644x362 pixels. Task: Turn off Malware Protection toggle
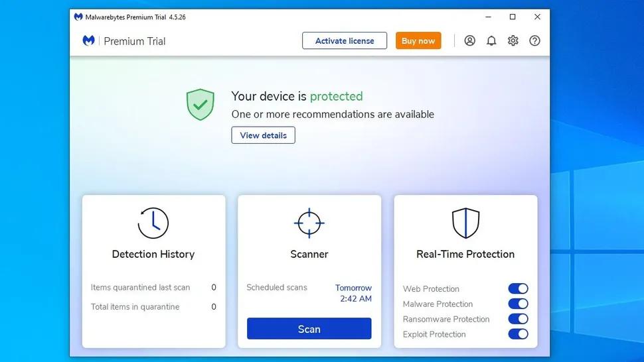pos(518,304)
